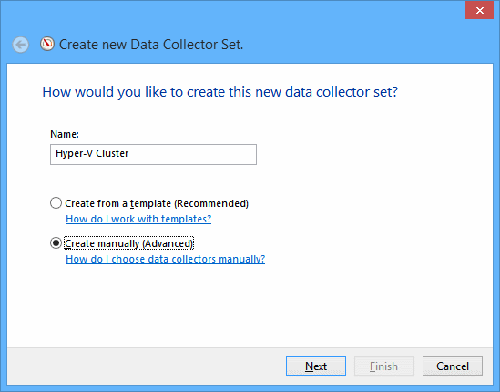Open How do I work with templates link
The image size is (500, 392).
pyautogui.click(x=138, y=219)
